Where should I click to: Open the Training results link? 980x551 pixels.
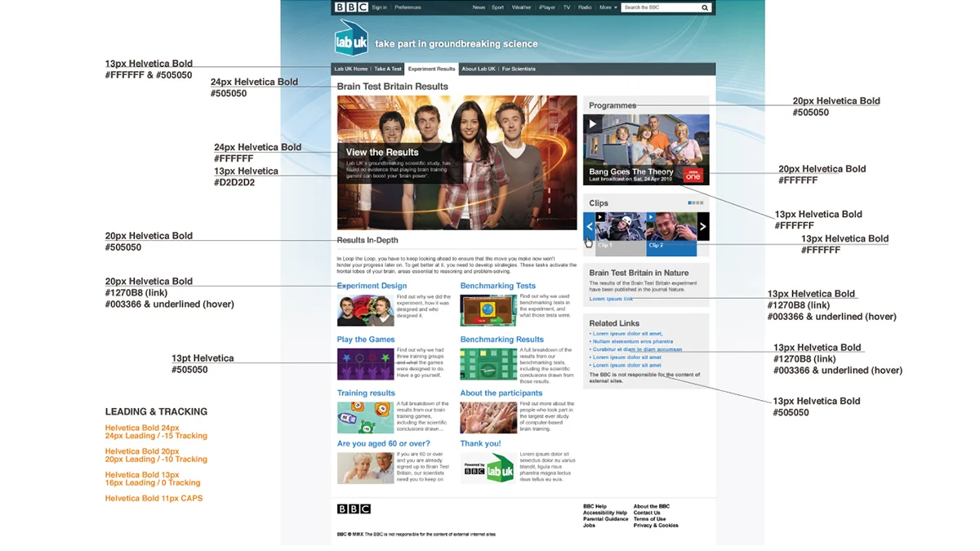coord(366,393)
